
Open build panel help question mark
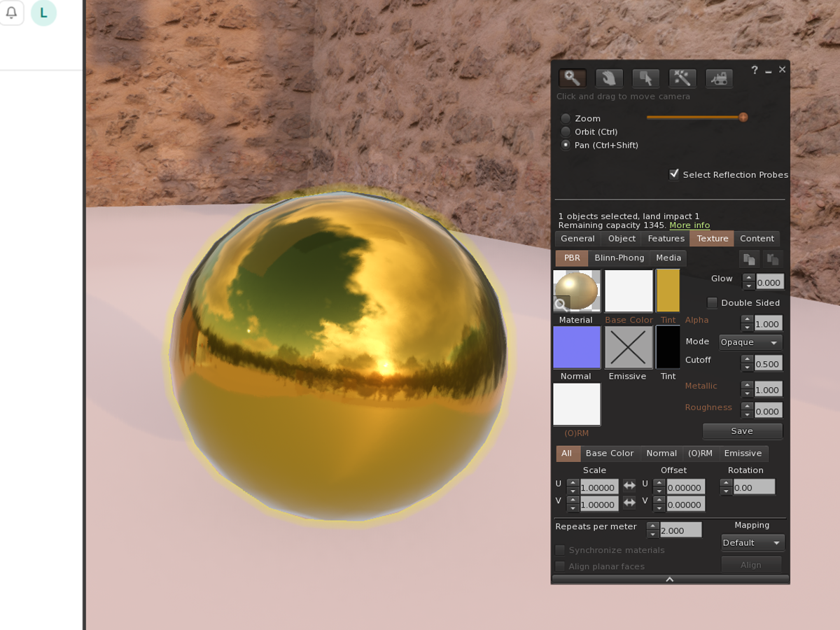click(755, 70)
